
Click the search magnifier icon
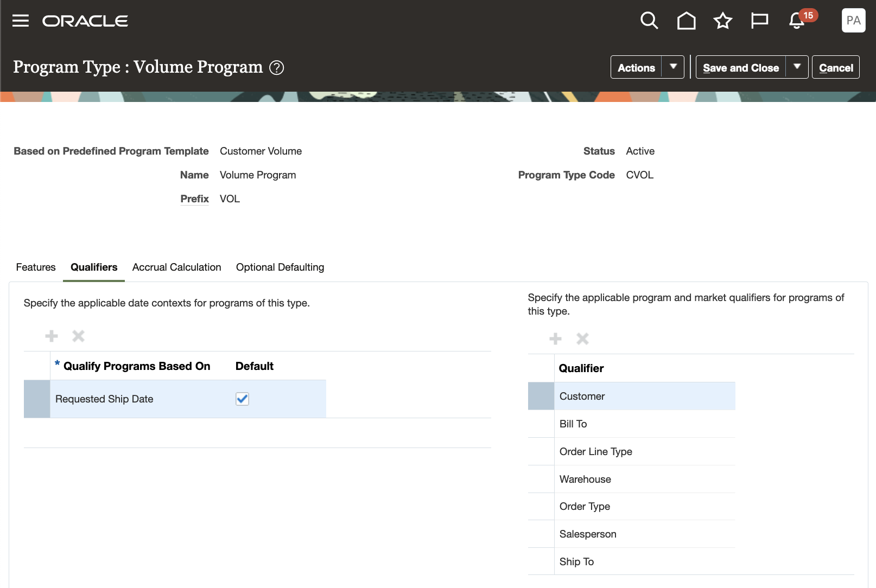click(649, 21)
